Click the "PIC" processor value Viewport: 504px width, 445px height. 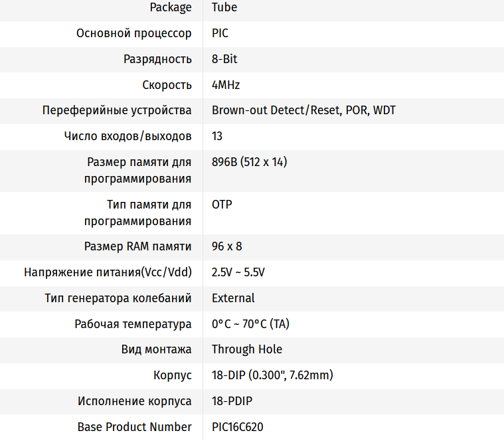pyautogui.click(x=220, y=33)
